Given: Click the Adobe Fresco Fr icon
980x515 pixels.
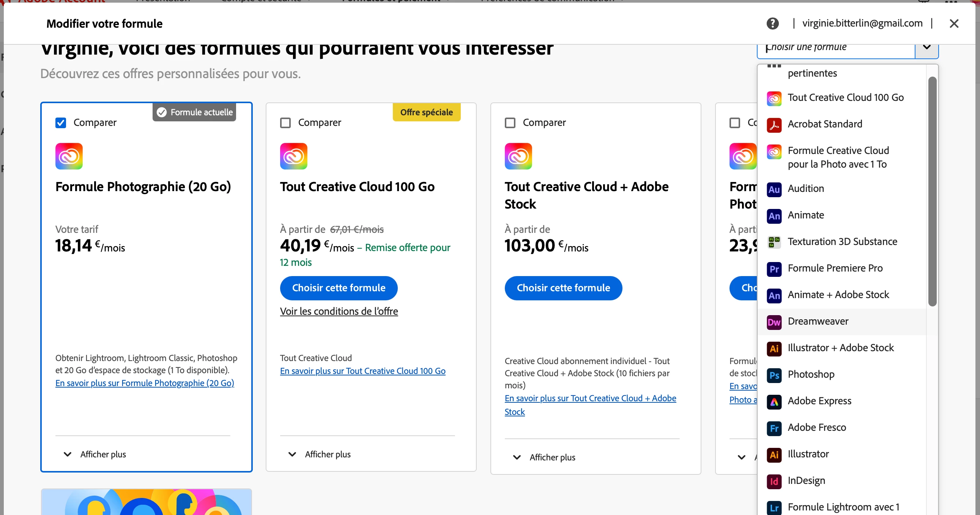Looking at the screenshot, I should pyautogui.click(x=774, y=428).
